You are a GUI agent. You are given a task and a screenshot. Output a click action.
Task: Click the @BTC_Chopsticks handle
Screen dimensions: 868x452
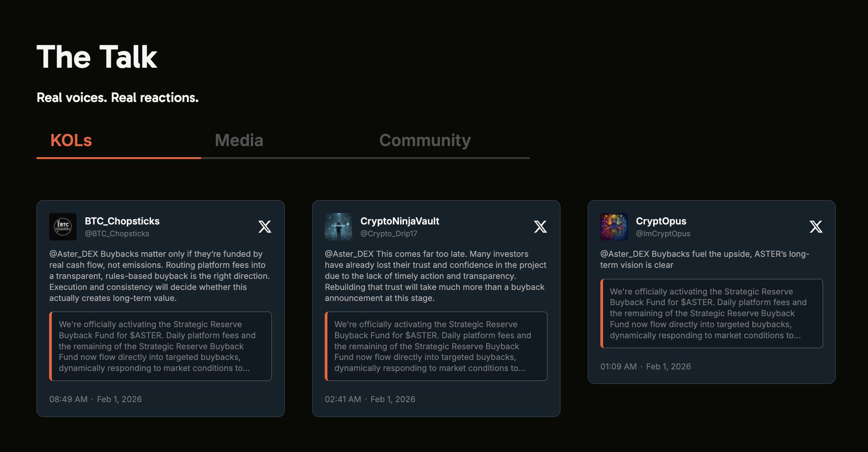click(117, 233)
